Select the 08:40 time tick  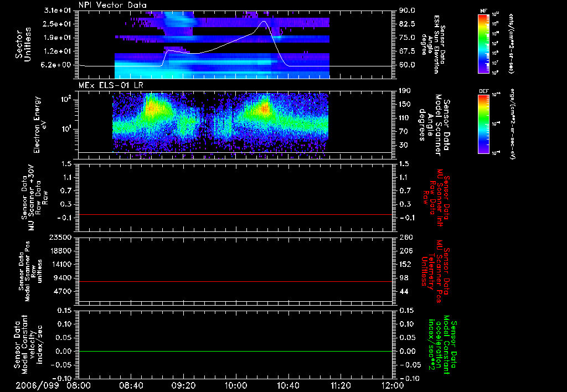point(131,386)
